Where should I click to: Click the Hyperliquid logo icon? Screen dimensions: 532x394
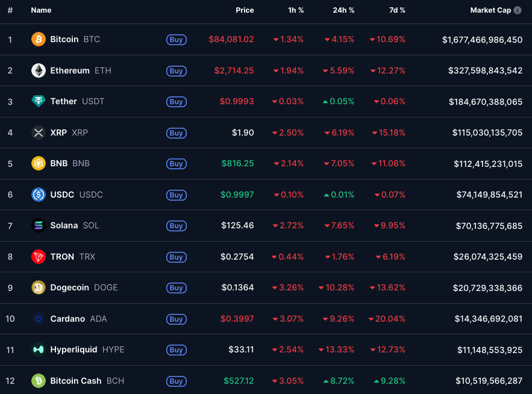pyautogui.click(x=39, y=349)
